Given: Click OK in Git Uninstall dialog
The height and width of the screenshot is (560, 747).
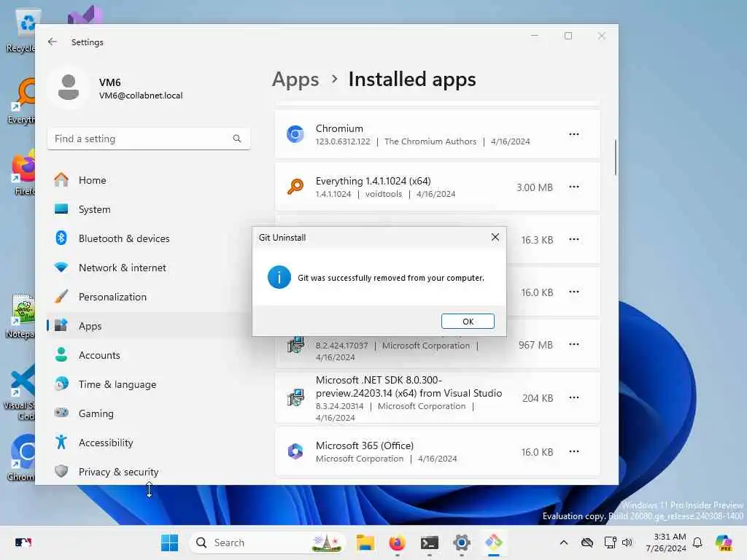Looking at the screenshot, I should (468, 322).
